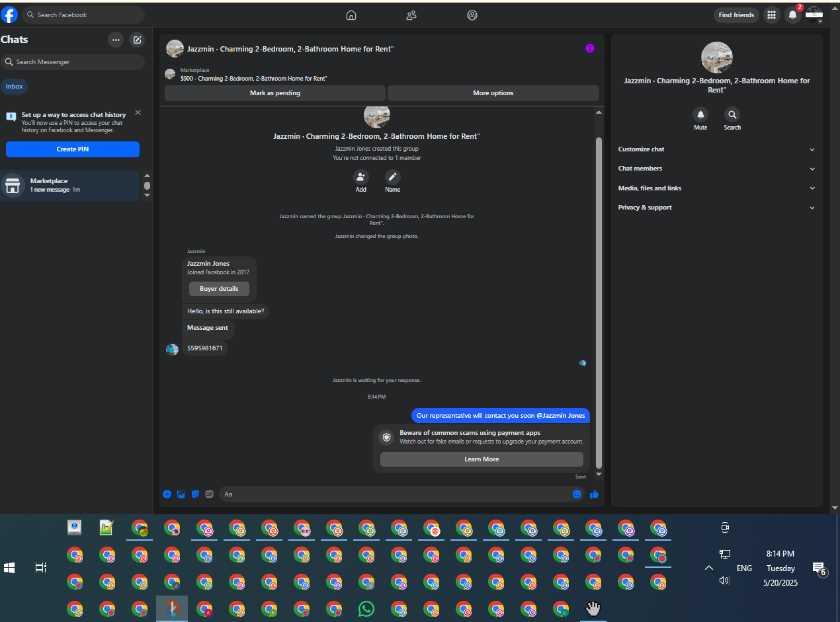The image size is (840, 622).
Task: Click More options button
Action: pyautogui.click(x=493, y=93)
